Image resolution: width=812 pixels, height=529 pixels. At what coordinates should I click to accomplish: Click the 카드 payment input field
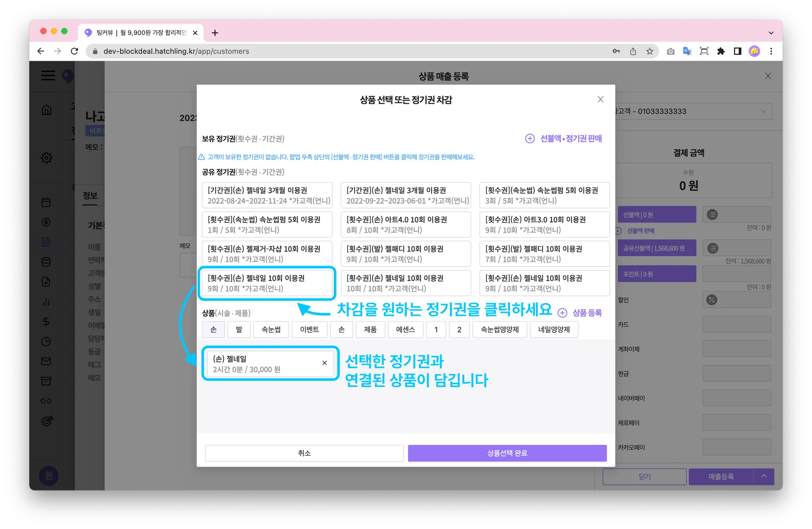coord(736,324)
